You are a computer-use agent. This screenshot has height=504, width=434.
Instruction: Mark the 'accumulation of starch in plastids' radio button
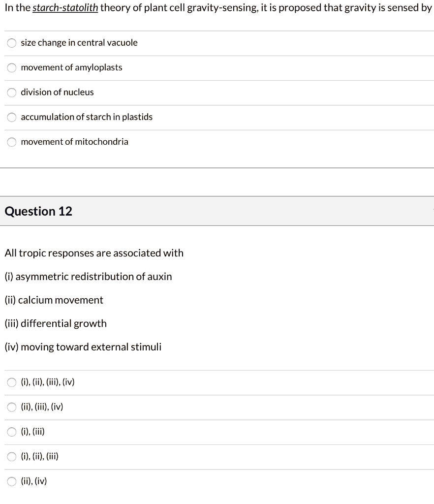pos(12,117)
